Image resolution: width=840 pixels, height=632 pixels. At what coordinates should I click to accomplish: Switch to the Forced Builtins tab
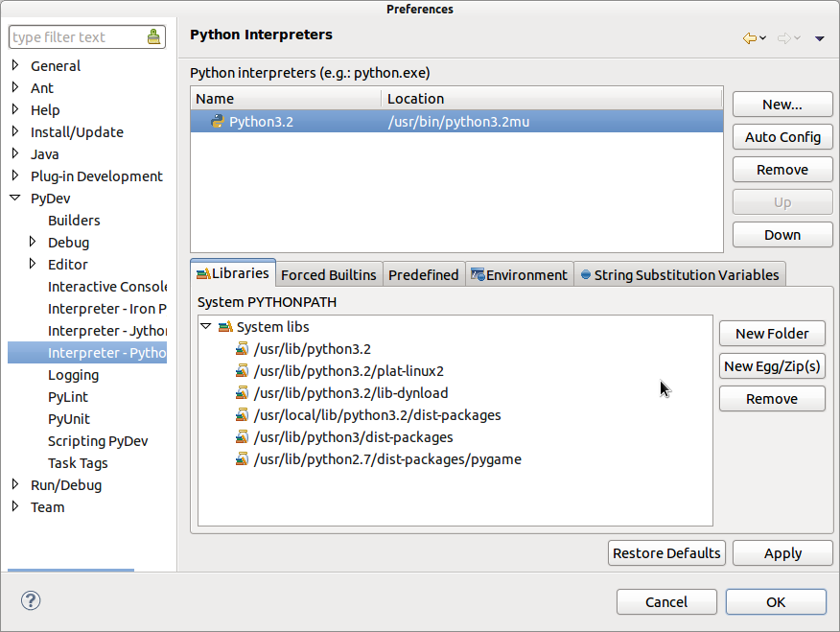pyautogui.click(x=329, y=275)
